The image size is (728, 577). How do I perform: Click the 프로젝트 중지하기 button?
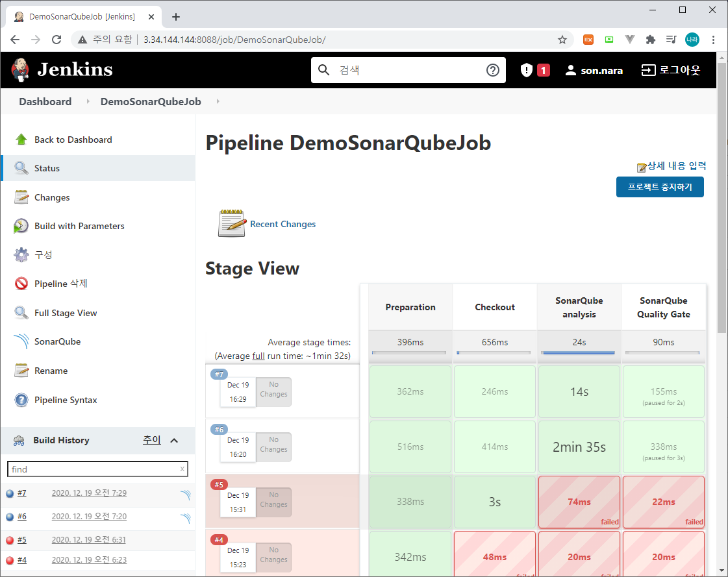660,187
